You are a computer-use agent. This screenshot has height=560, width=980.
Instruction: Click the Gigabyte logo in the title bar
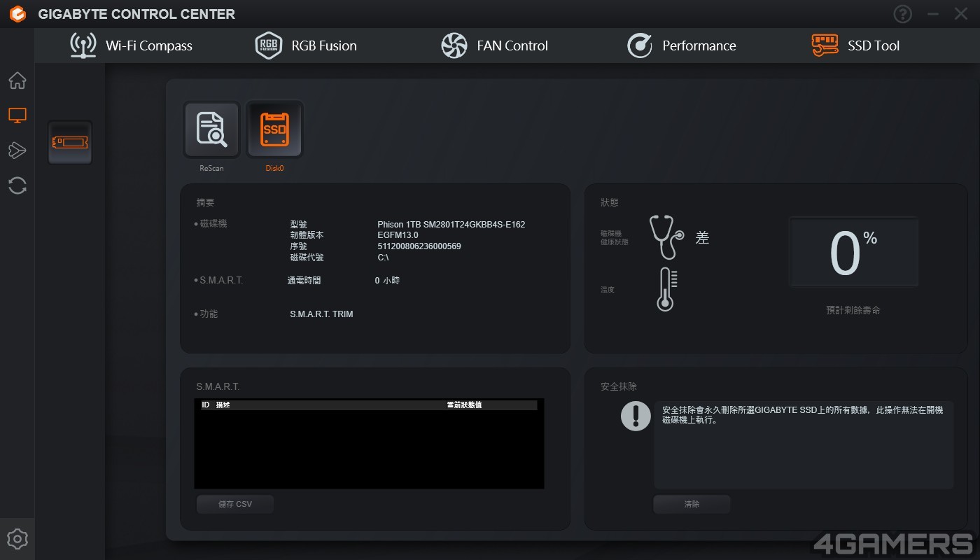(17, 14)
